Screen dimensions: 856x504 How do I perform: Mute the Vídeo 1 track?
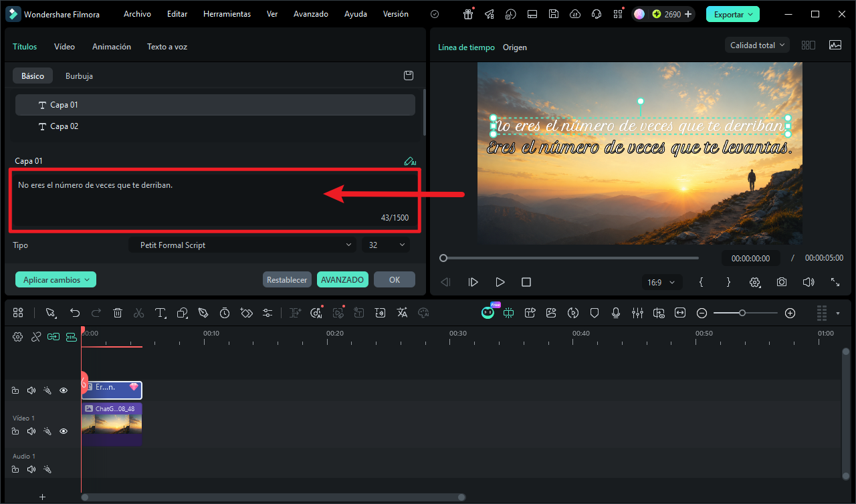pyautogui.click(x=31, y=431)
